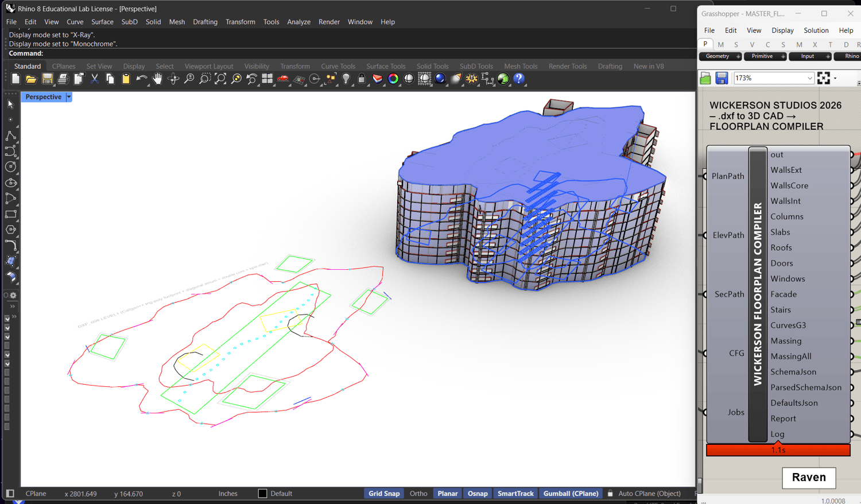Click the Gumball (CPlane) button
The width and height of the screenshot is (861, 504).
click(x=571, y=494)
